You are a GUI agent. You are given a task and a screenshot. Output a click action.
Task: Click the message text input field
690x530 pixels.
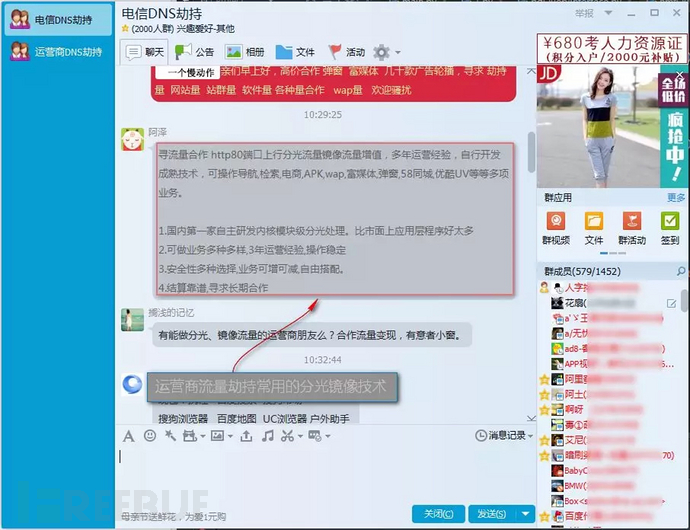coord(325,473)
